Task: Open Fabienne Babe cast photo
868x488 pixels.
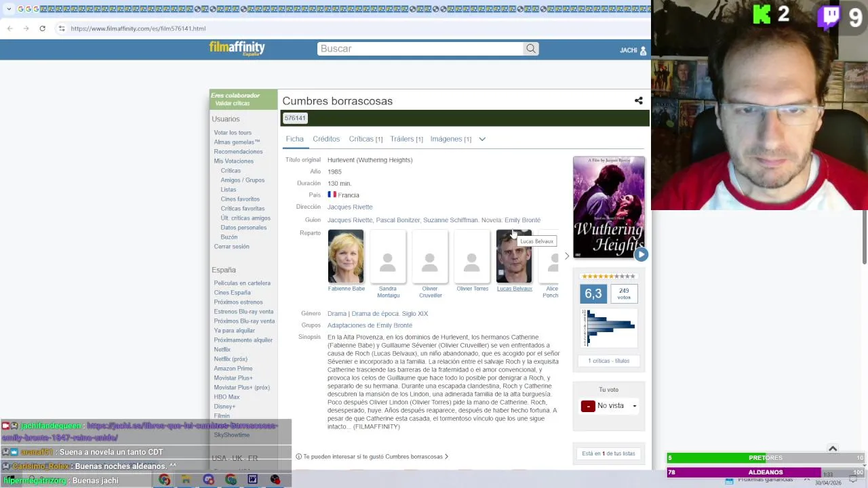Action: click(x=346, y=256)
